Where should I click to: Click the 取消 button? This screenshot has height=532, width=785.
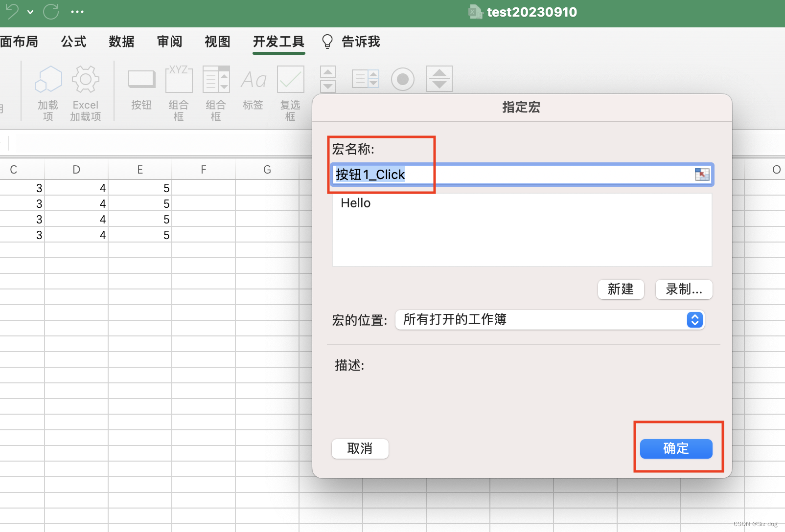point(360,449)
